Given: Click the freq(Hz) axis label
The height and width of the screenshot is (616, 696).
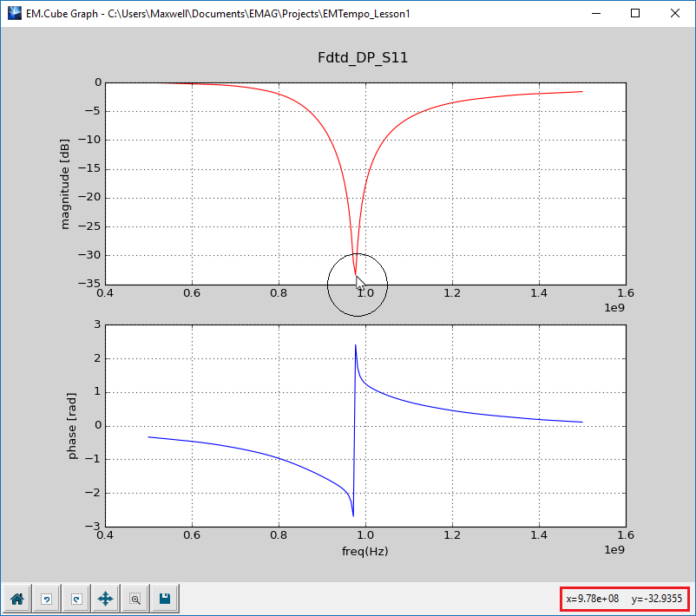Looking at the screenshot, I should point(364,551).
